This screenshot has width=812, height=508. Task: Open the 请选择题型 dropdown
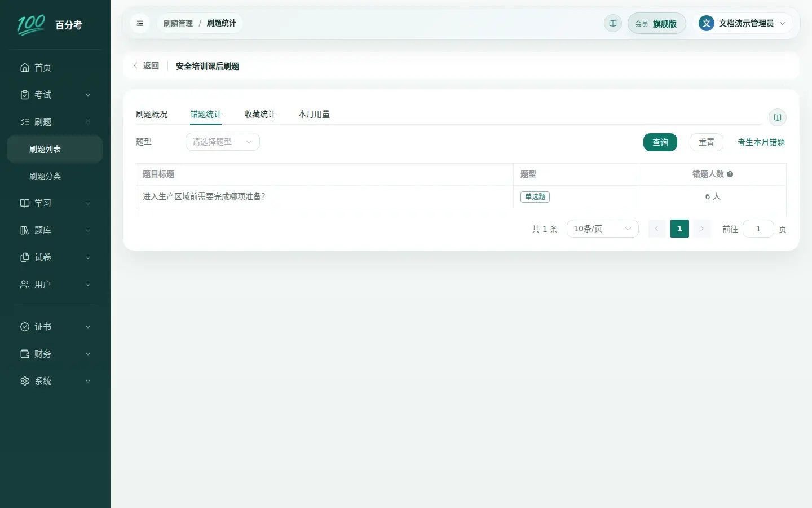[223, 142]
